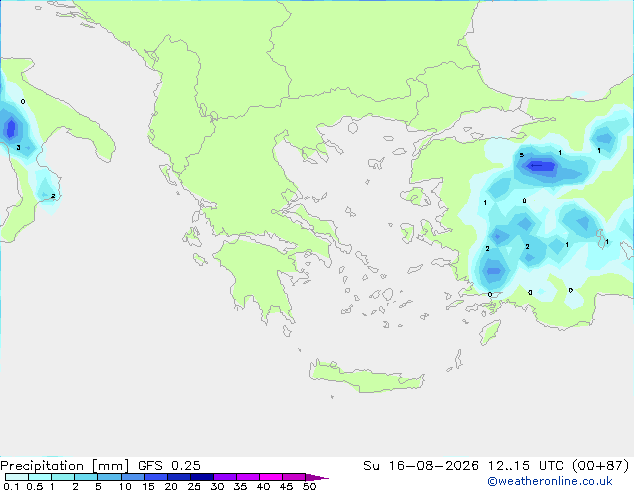Click the 1–2 mm legend swatch

tap(63, 477)
